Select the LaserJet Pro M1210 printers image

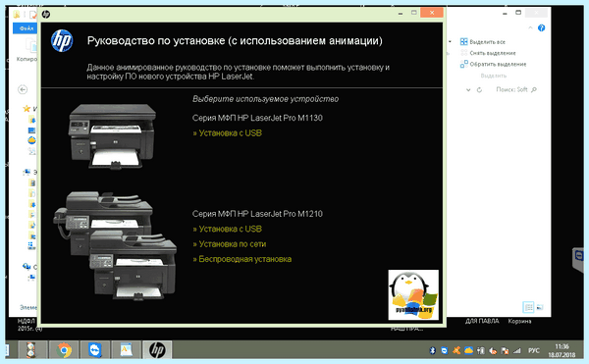(x=115, y=246)
